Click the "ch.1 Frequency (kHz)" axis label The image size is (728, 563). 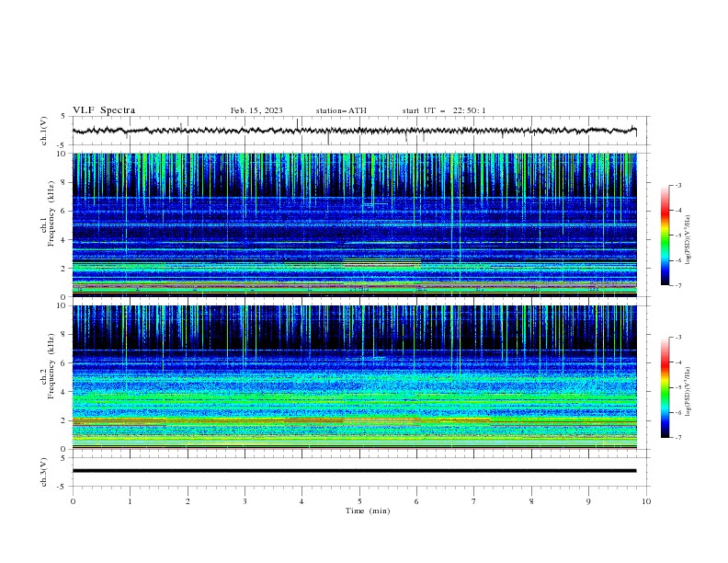pos(48,213)
